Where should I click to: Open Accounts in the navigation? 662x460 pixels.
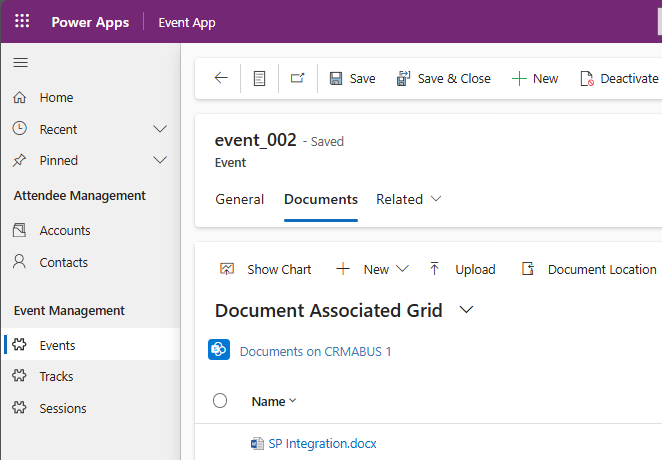click(x=65, y=230)
